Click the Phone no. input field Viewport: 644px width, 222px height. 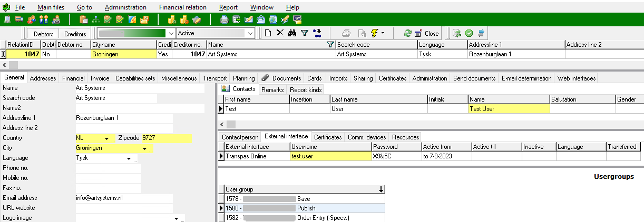108,168
